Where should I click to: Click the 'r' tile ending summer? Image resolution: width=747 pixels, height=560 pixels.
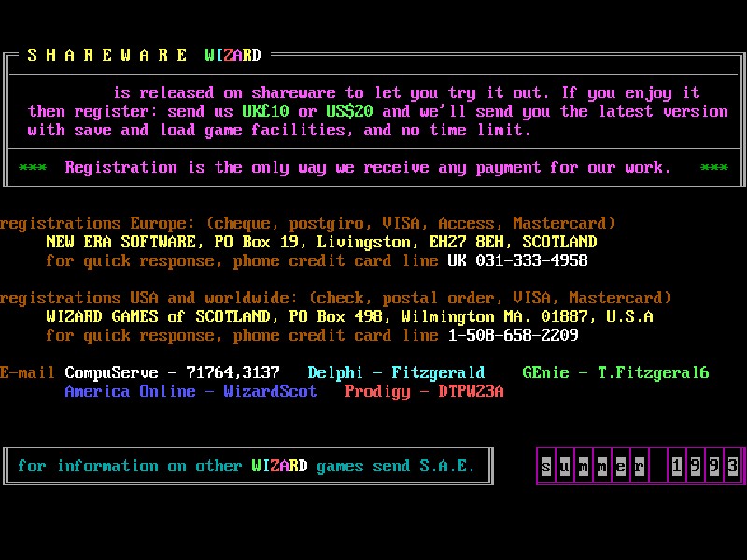click(640, 466)
